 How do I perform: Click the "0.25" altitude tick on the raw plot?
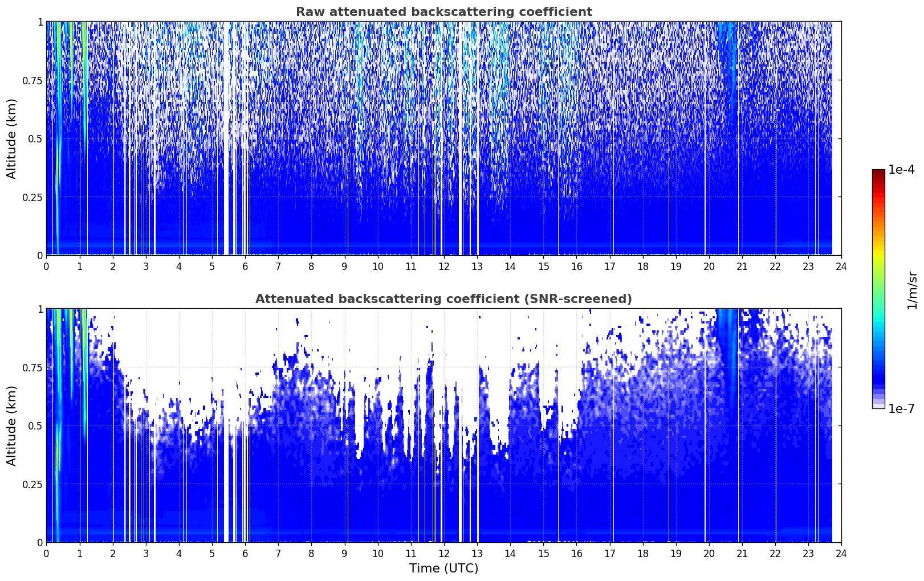coord(33,197)
